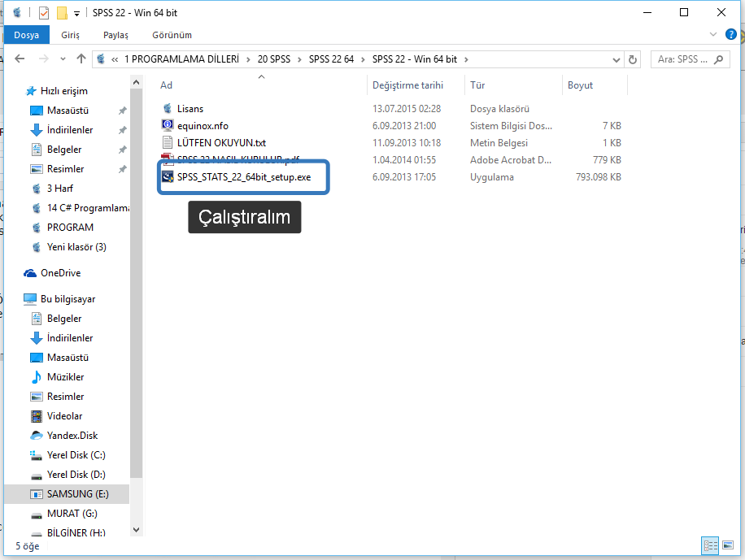Select Hızlı erişim in navigation pane
The height and width of the screenshot is (560, 745).
tap(63, 91)
